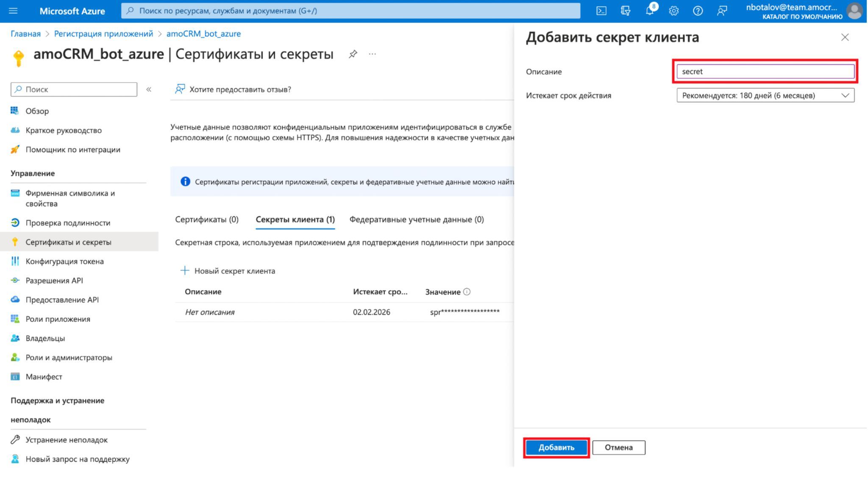Expand the Истекает срок действия dropdown

[x=765, y=95]
